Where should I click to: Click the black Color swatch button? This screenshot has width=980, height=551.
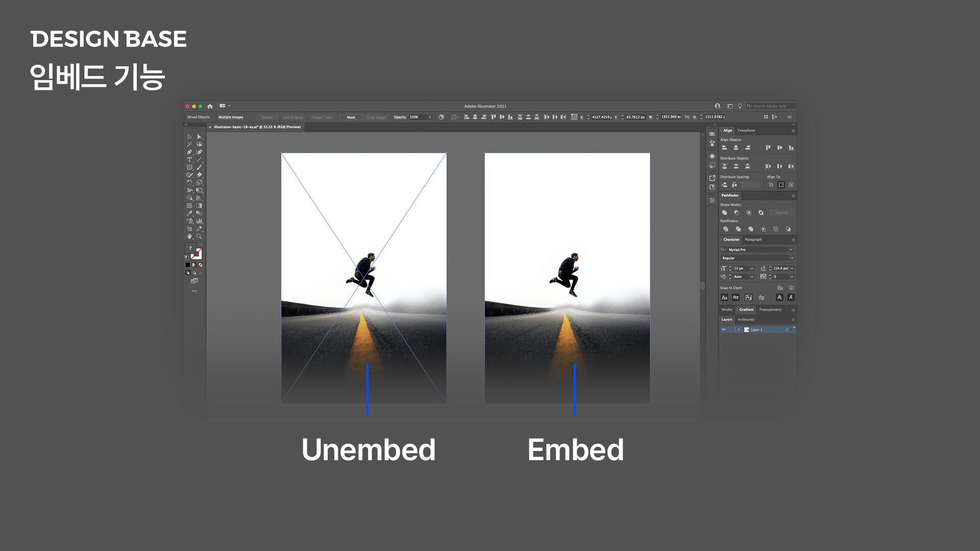tap(187, 265)
